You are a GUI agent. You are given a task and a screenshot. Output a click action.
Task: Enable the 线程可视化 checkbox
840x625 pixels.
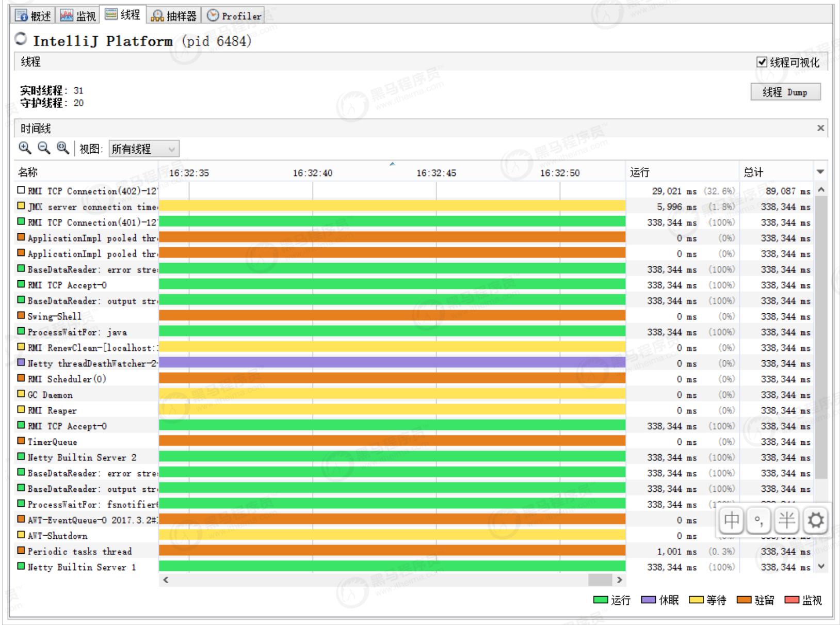762,62
